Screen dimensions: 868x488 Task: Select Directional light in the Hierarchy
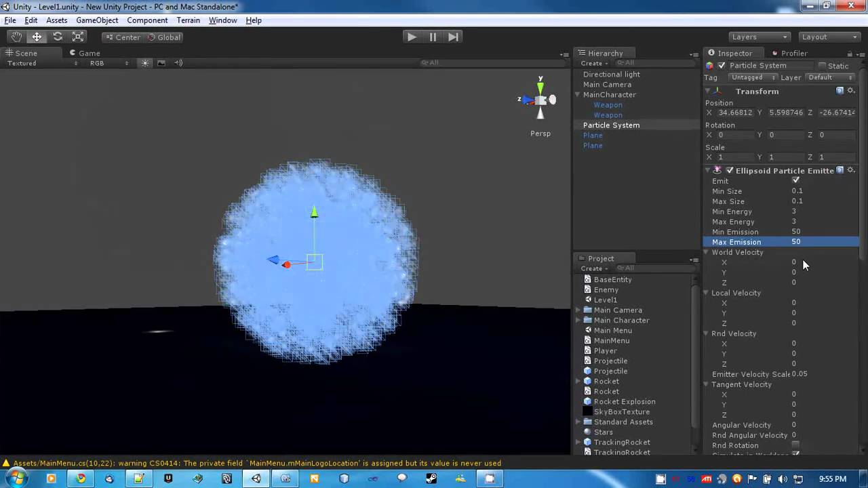coord(612,75)
